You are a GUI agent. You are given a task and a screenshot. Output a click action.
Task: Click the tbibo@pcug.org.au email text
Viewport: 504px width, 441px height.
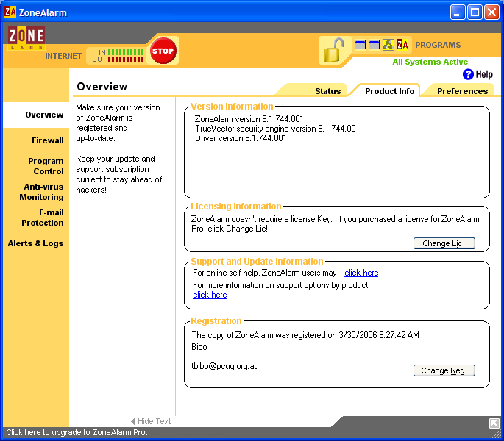pos(225,366)
